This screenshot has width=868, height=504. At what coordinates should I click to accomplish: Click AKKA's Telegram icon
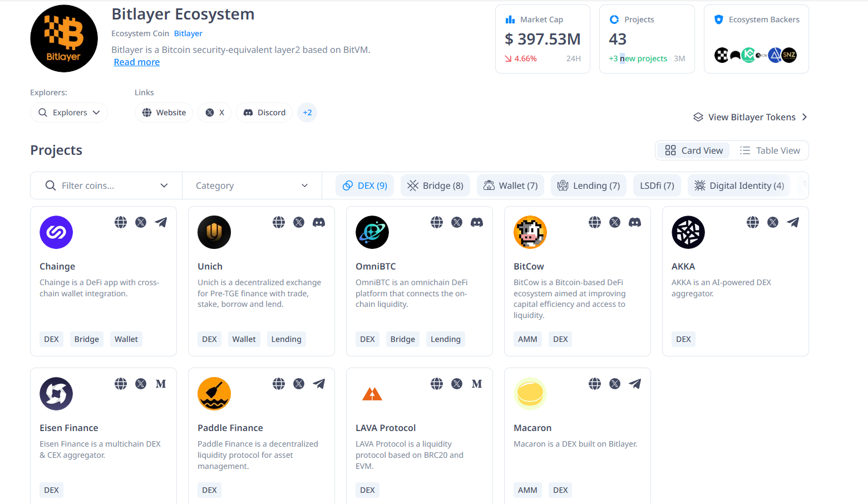click(793, 222)
